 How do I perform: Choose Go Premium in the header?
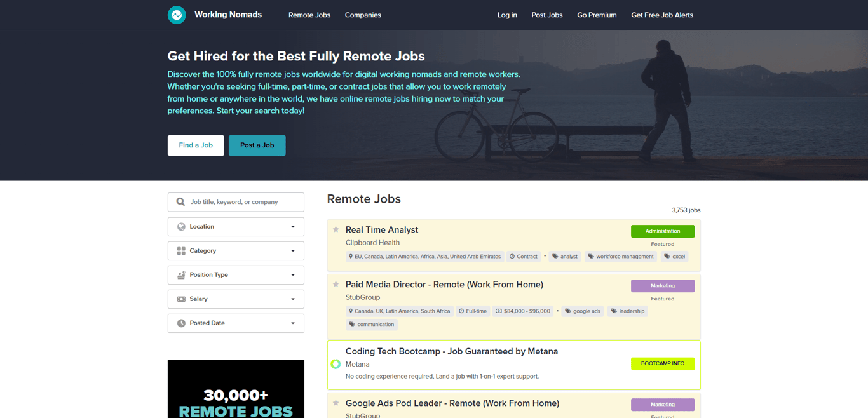597,15
